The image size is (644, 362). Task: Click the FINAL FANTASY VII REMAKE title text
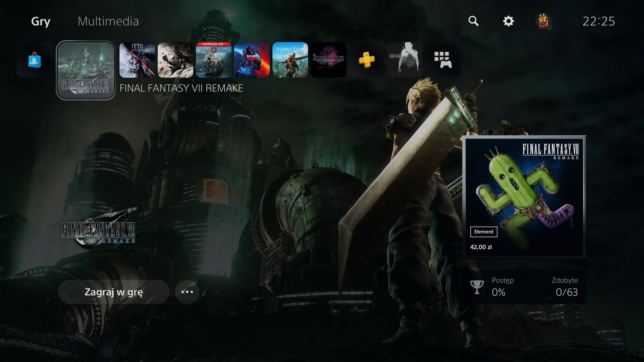[181, 88]
